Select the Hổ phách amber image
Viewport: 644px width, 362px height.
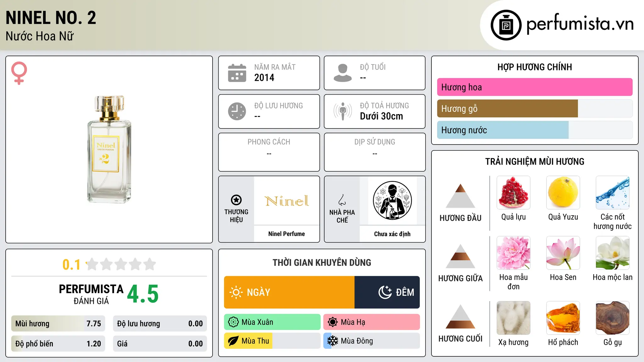coord(563,318)
